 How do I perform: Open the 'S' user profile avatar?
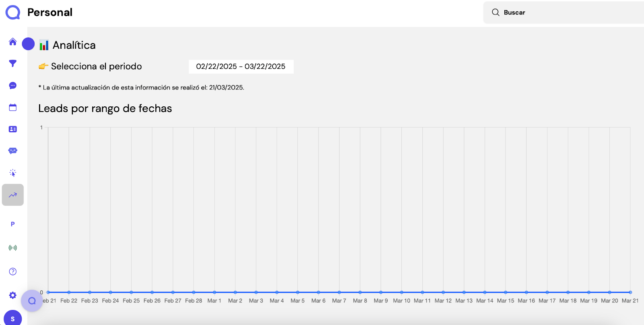point(13,319)
